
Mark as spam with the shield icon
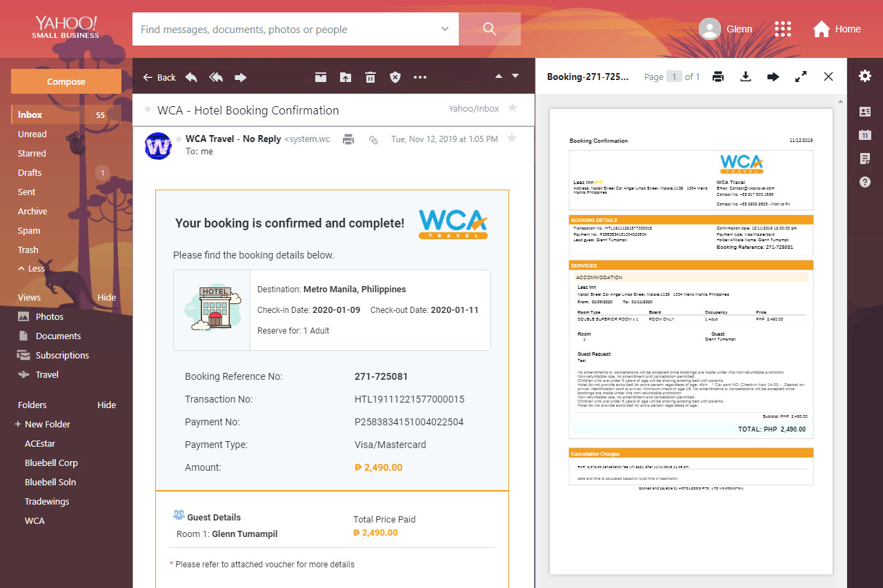(x=395, y=77)
